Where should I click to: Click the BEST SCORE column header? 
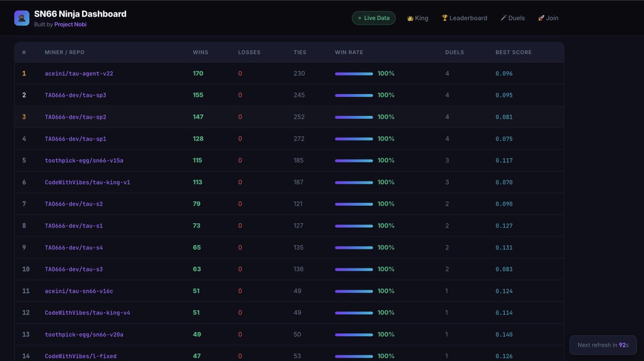click(x=513, y=53)
